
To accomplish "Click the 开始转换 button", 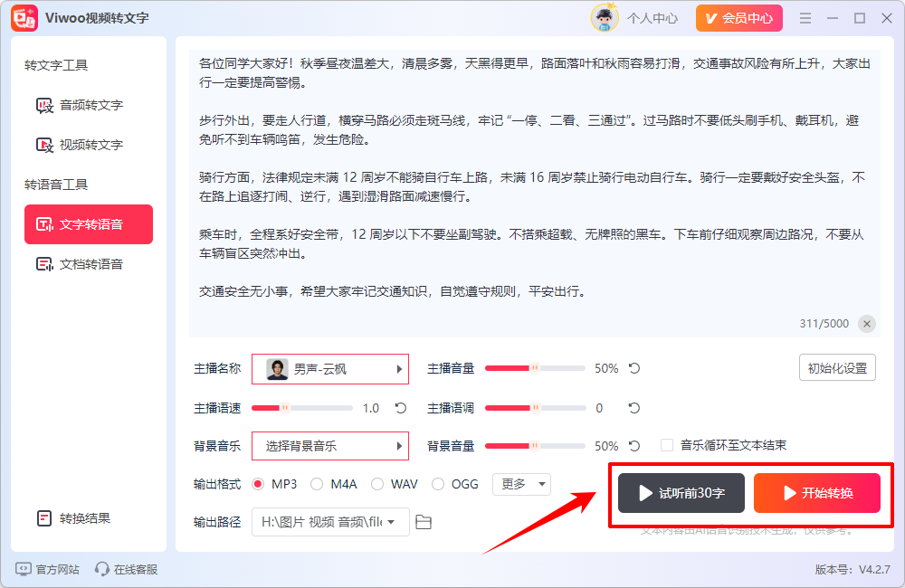I will coord(816,493).
